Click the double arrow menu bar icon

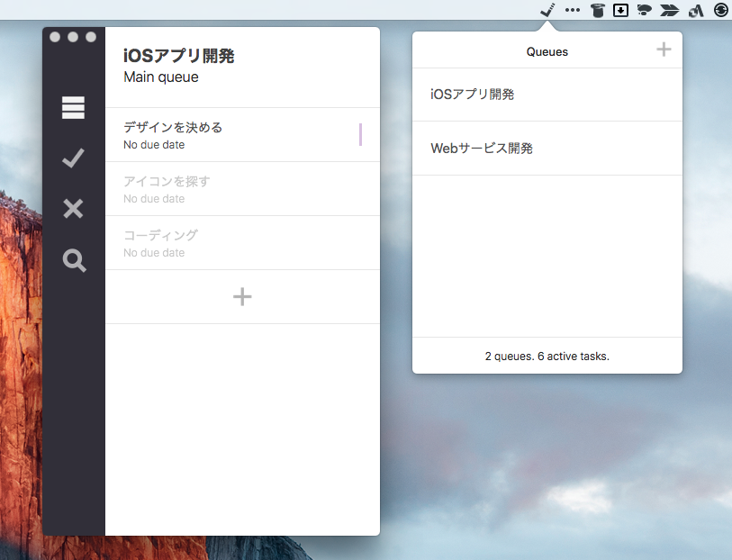[670, 10]
